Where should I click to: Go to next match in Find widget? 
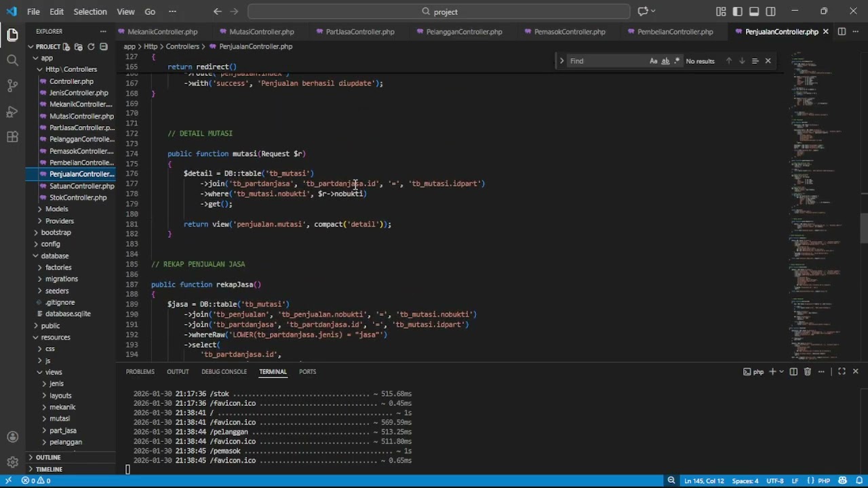pyautogui.click(x=742, y=61)
